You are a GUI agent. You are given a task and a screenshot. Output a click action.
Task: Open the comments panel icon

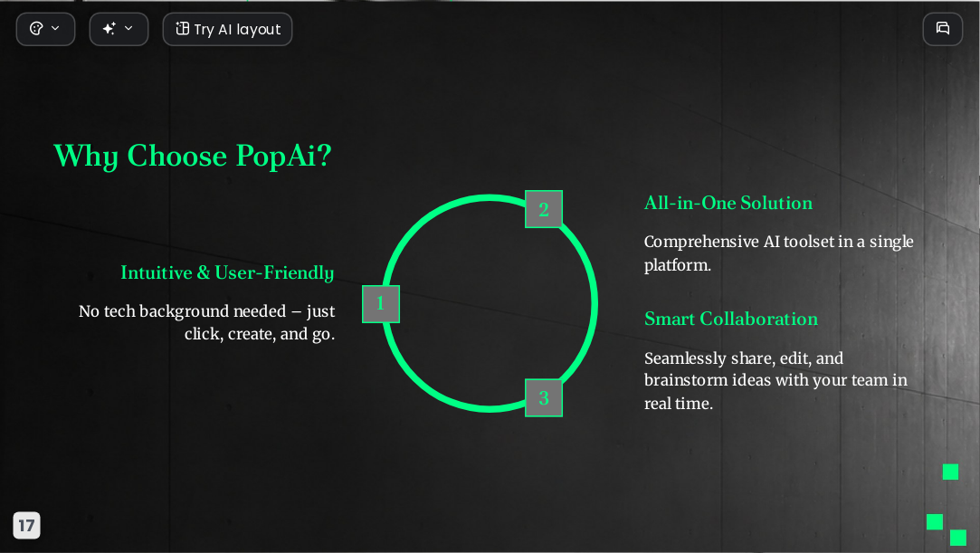[x=943, y=29]
